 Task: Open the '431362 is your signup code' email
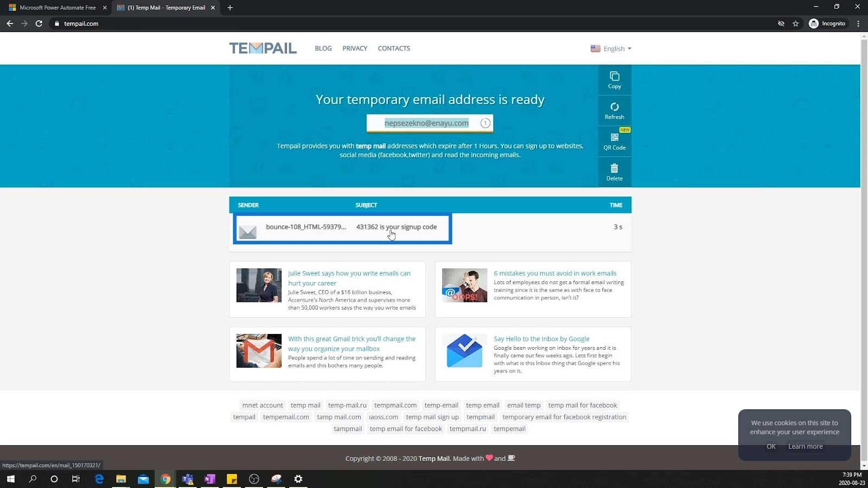[397, 227]
